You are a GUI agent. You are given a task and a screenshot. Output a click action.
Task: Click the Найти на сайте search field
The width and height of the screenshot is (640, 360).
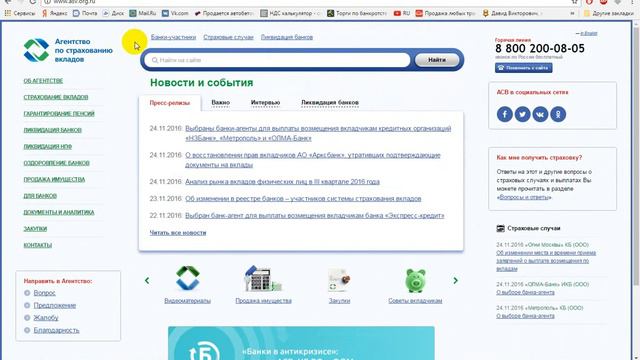277,60
